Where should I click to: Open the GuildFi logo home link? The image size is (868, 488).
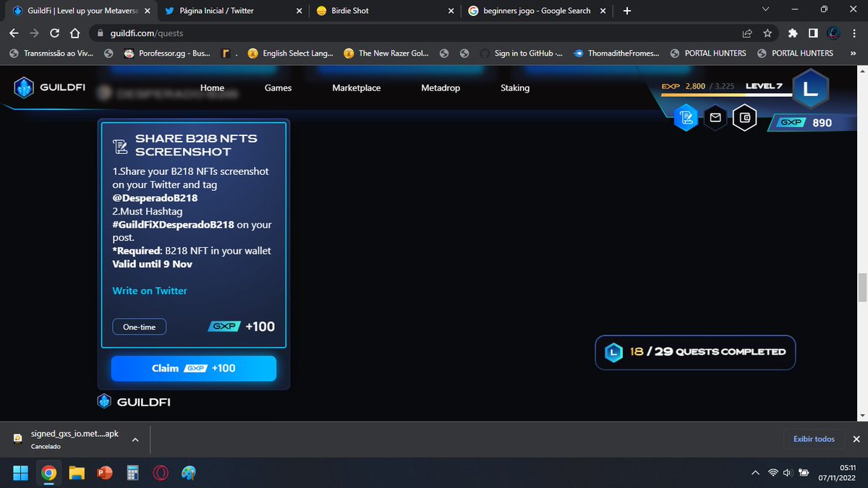[x=50, y=87]
